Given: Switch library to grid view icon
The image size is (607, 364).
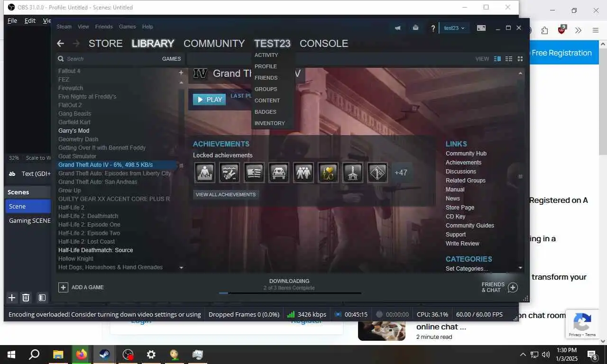Looking at the screenshot, I should click(520, 59).
